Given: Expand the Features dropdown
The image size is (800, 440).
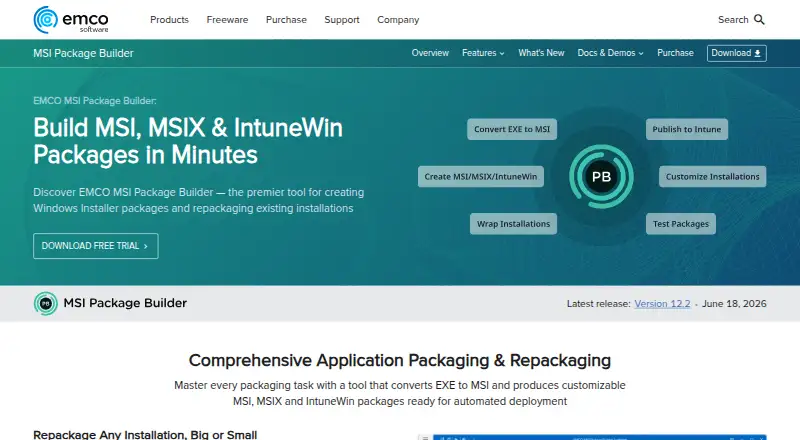Looking at the screenshot, I should click(483, 53).
